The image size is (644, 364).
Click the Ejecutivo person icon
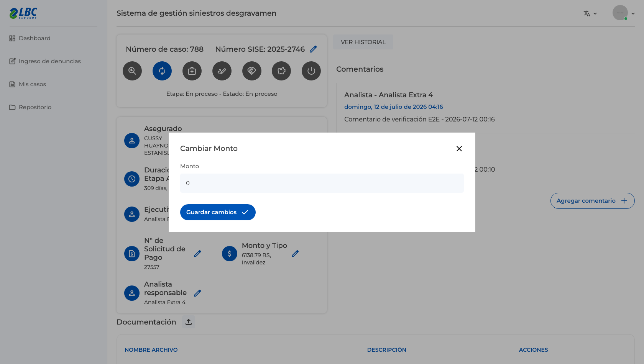132,214
